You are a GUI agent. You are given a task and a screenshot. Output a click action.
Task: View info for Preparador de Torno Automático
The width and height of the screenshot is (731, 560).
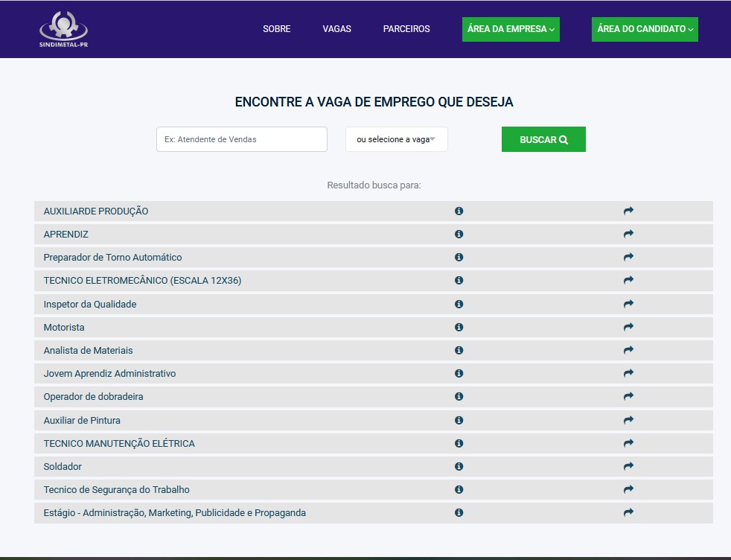(459, 257)
